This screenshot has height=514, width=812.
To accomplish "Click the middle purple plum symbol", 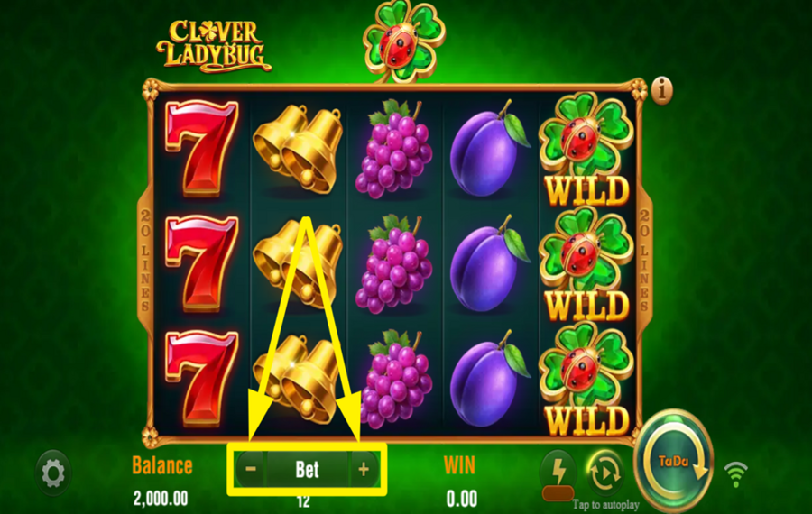I will point(489,264).
